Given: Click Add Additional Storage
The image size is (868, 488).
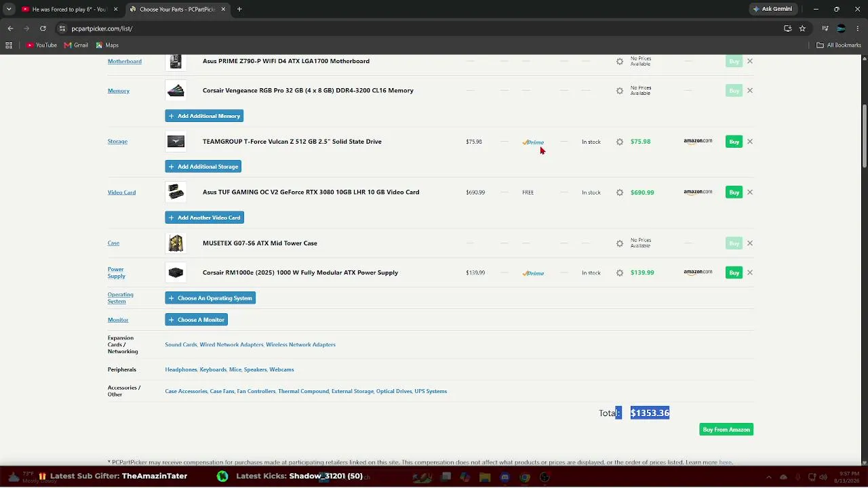Looking at the screenshot, I should pyautogui.click(x=203, y=167).
